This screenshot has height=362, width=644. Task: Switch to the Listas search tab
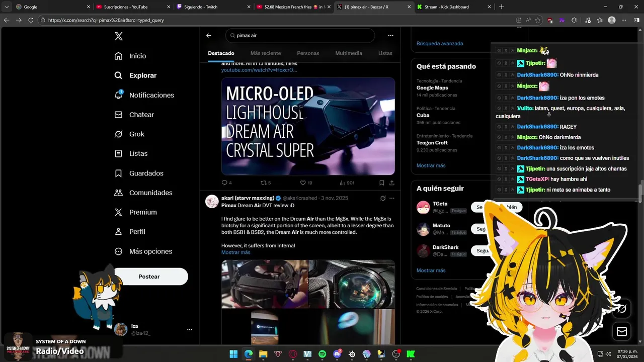click(385, 53)
